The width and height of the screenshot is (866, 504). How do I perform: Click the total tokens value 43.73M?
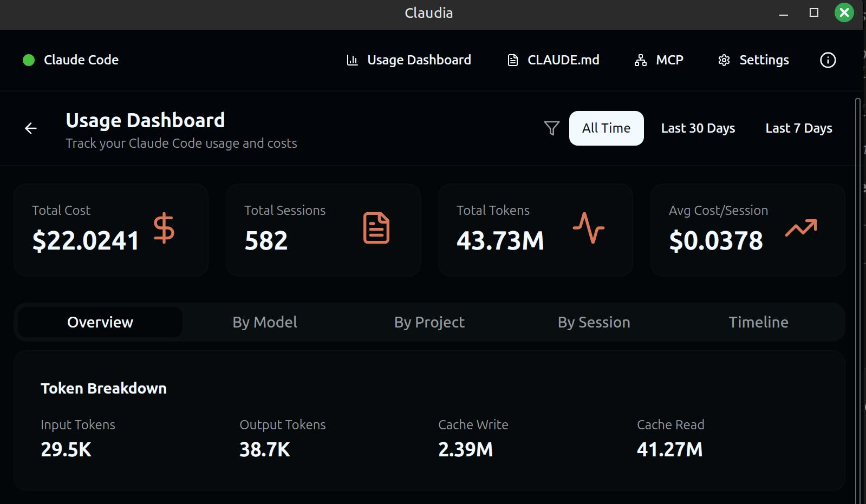coord(500,241)
